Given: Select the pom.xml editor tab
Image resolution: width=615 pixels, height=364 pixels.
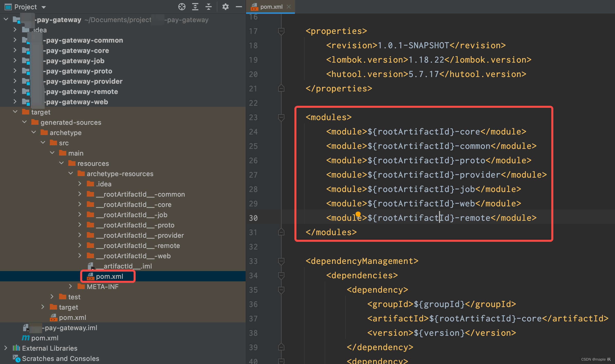Looking at the screenshot, I should (271, 7).
